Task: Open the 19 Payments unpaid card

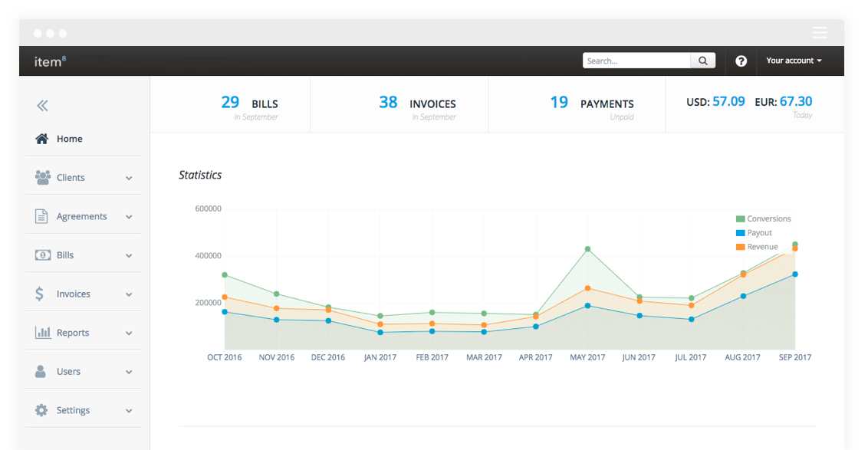Action: pyautogui.click(x=577, y=104)
